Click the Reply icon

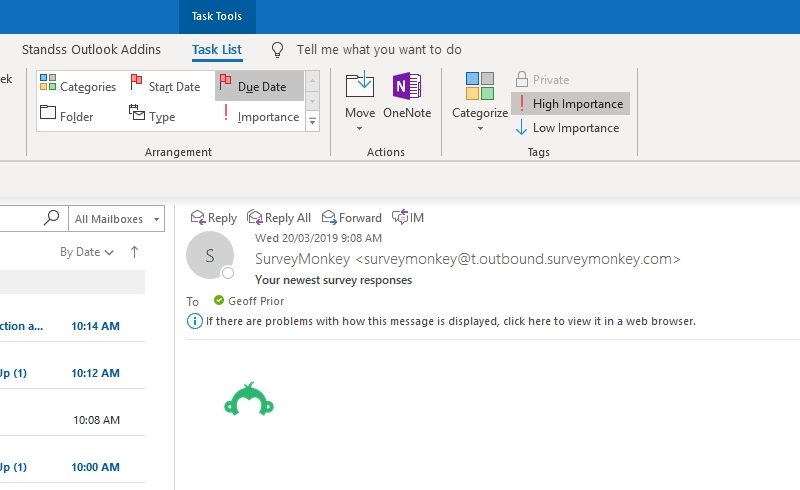198,218
